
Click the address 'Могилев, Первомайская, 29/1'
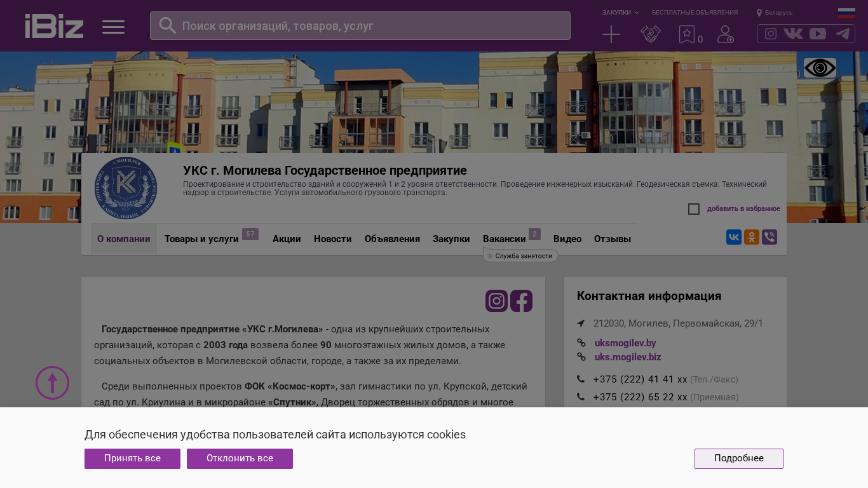(678, 323)
